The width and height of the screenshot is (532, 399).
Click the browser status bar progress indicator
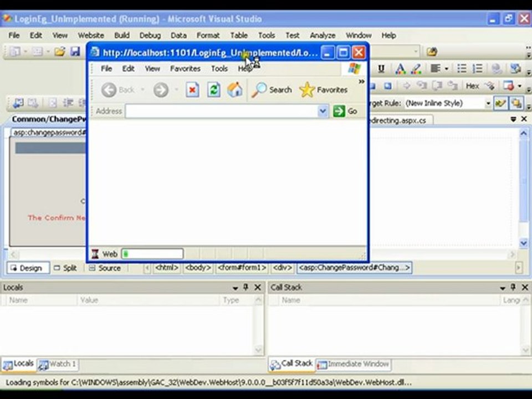152,254
